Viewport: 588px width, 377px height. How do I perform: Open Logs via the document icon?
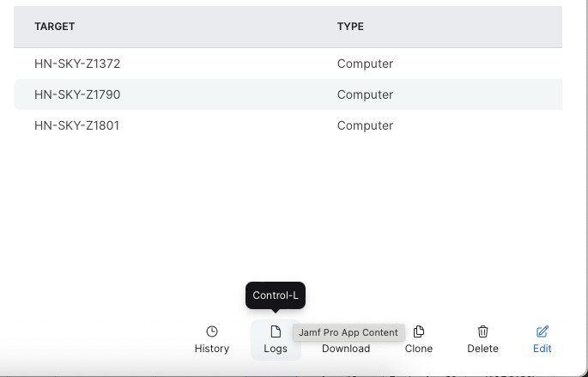coord(276,331)
